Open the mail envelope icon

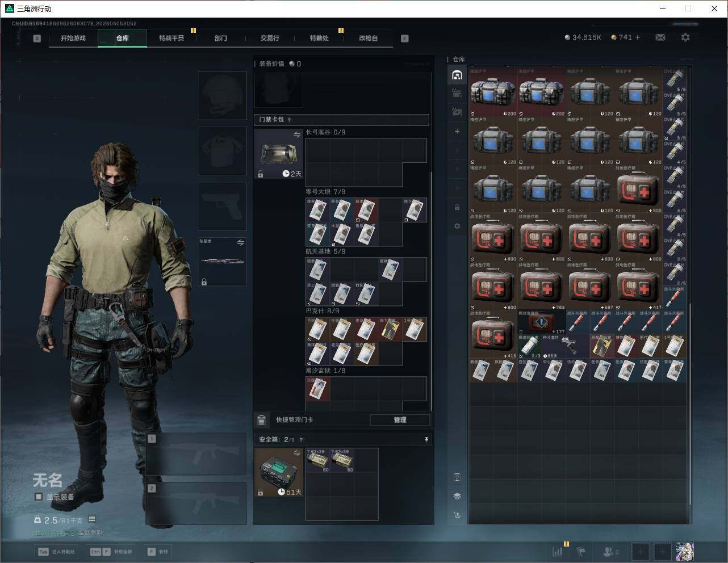coord(660,37)
